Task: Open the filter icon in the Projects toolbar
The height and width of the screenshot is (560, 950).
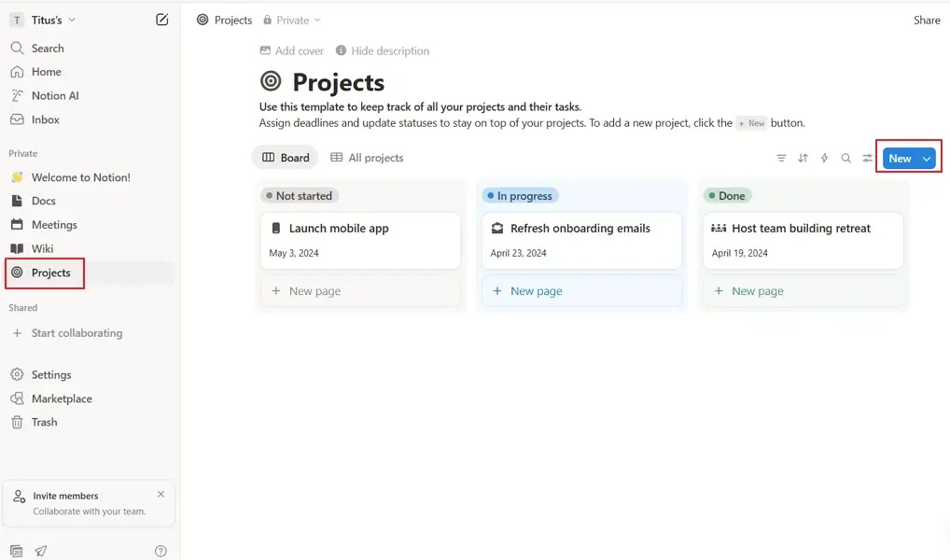Action: click(x=781, y=158)
